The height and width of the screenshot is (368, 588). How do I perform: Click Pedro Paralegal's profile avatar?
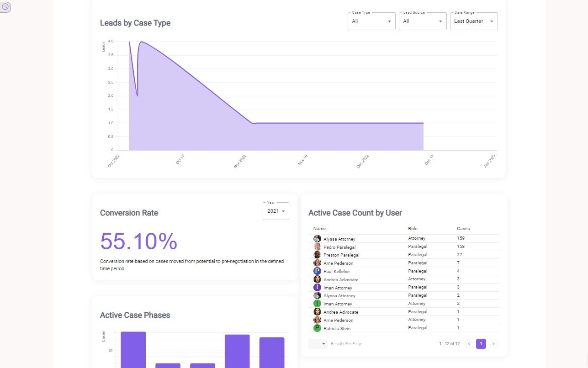pyautogui.click(x=317, y=247)
